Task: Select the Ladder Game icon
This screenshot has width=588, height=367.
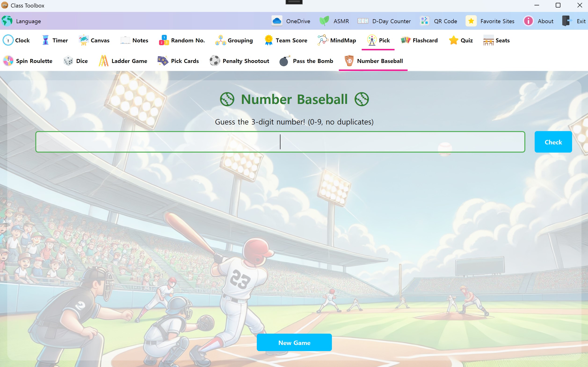Action: 104,61
